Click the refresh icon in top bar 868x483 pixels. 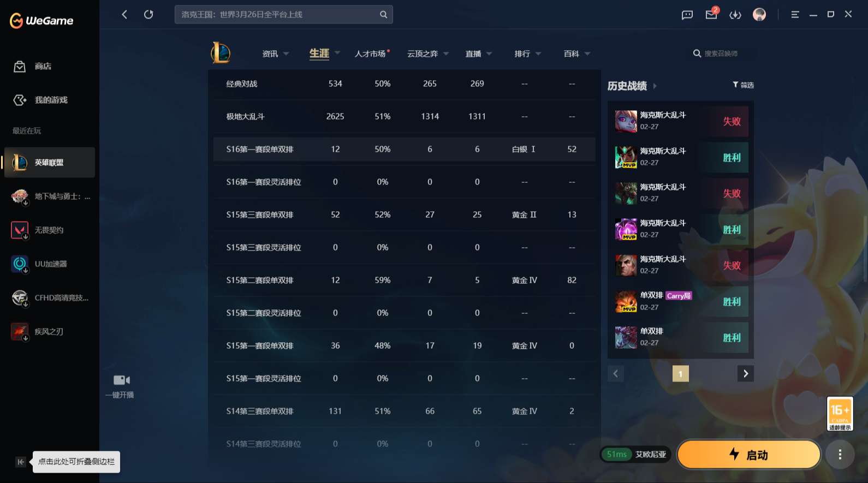(x=148, y=15)
